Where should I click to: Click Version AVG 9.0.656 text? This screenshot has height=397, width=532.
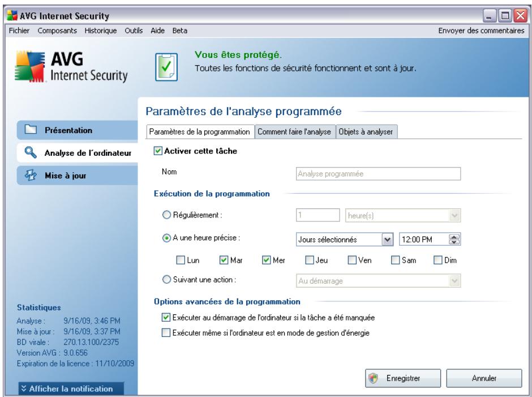click(52, 353)
